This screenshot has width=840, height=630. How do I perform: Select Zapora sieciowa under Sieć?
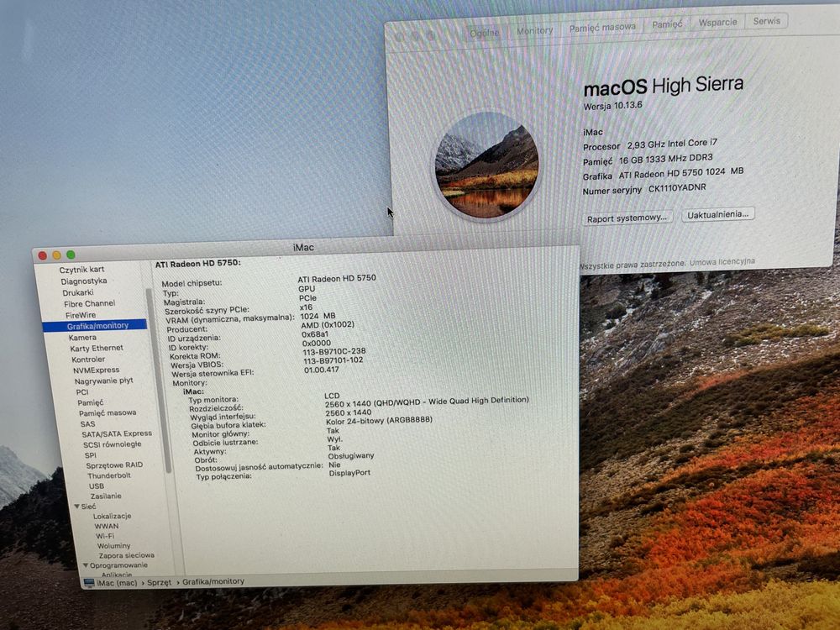(x=127, y=555)
